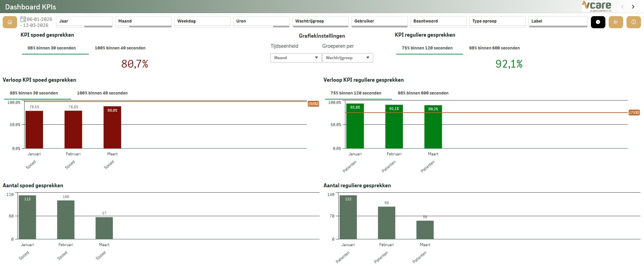Open the Gebruiker filter
Image resolution: width=644 pixels, height=275 pixels.
pos(379,21)
